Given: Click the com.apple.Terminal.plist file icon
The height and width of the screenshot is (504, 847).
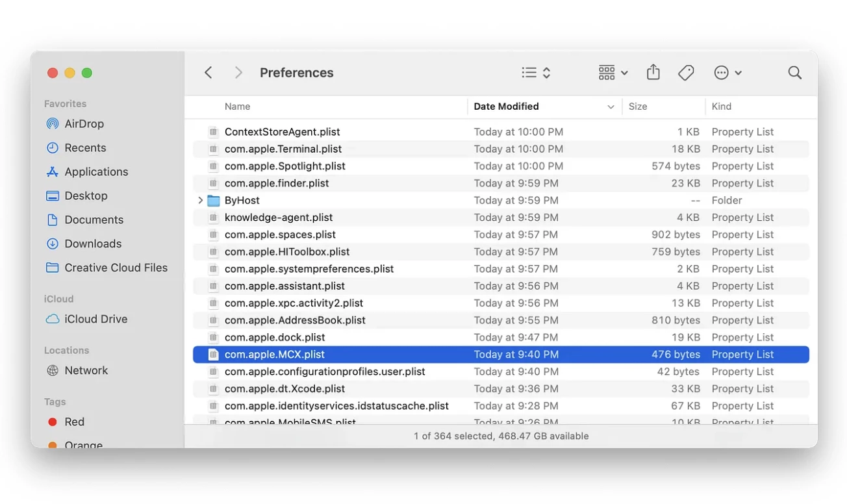Looking at the screenshot, I should 213,149.
